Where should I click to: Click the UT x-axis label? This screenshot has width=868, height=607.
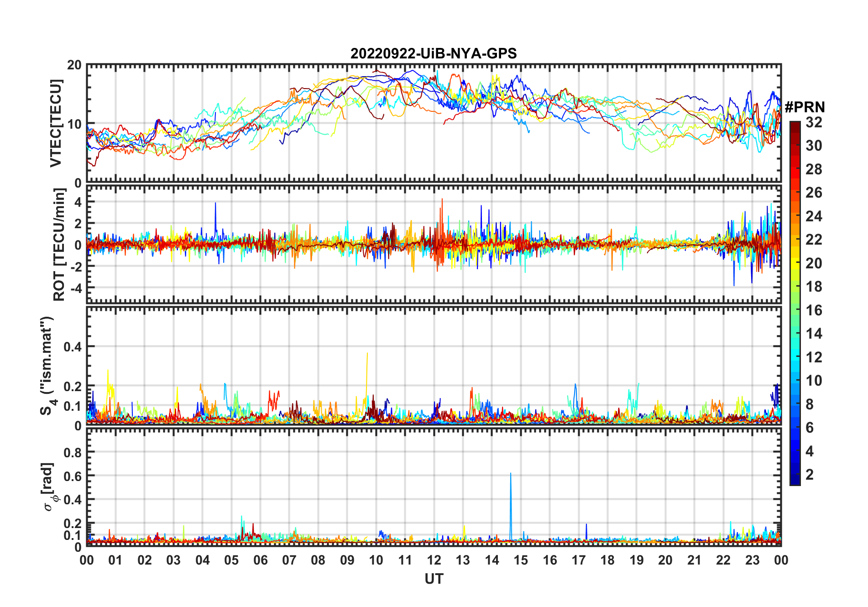434,579
